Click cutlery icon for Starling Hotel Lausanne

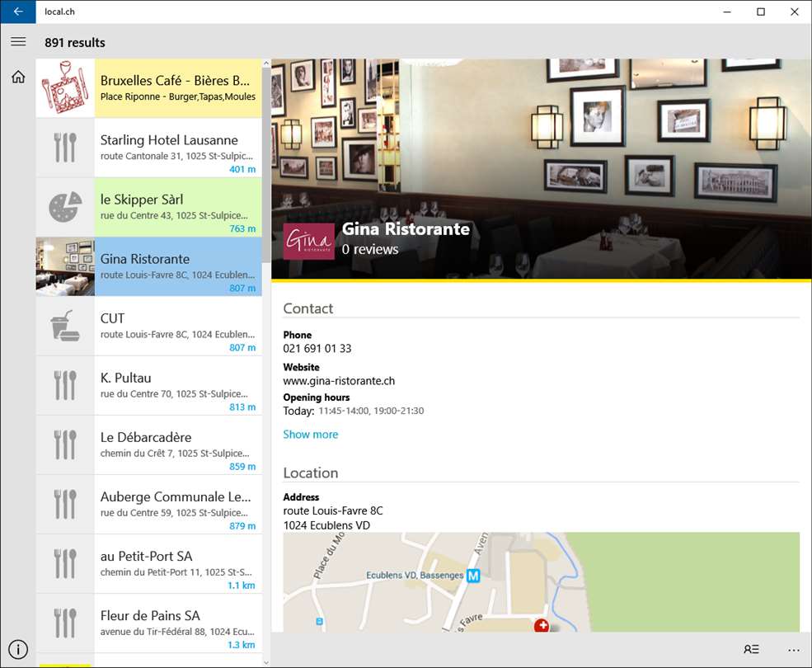65,148
